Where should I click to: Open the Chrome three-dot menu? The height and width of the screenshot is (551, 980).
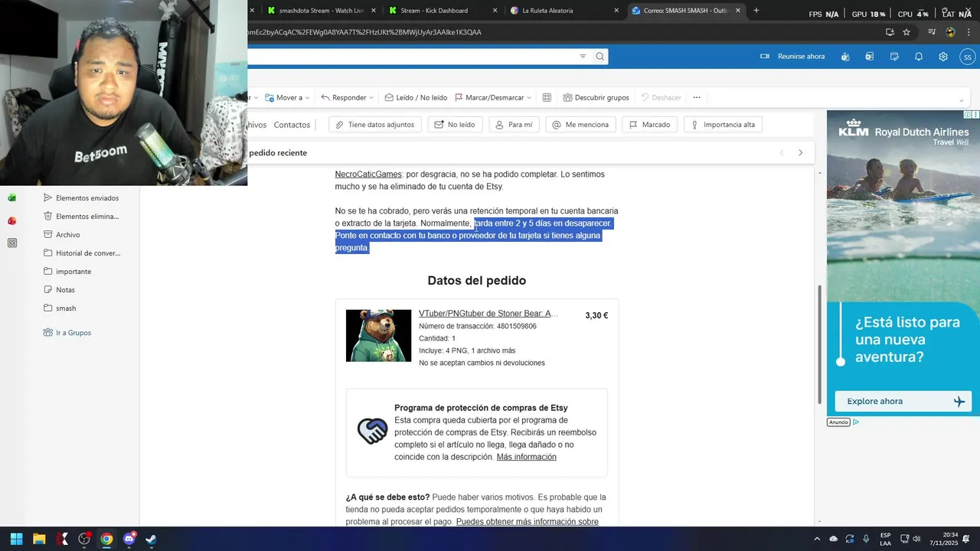click(969, 32)
